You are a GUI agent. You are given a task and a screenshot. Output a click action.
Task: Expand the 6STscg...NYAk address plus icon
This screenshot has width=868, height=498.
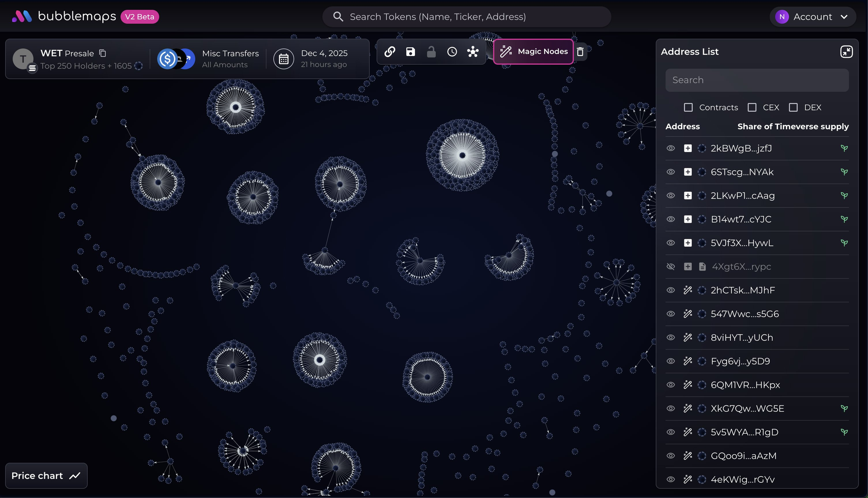[688, 172]
